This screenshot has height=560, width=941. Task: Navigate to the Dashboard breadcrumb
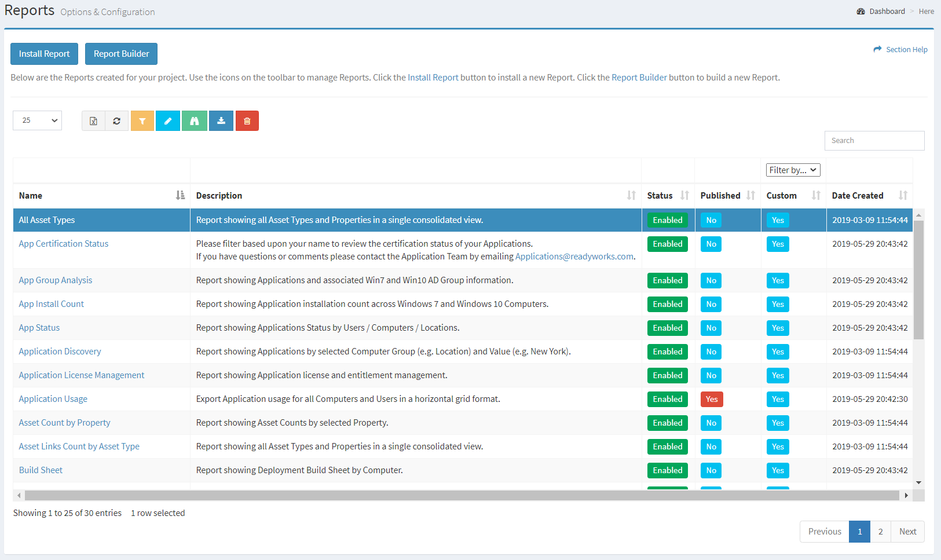(x=887, y=11)
